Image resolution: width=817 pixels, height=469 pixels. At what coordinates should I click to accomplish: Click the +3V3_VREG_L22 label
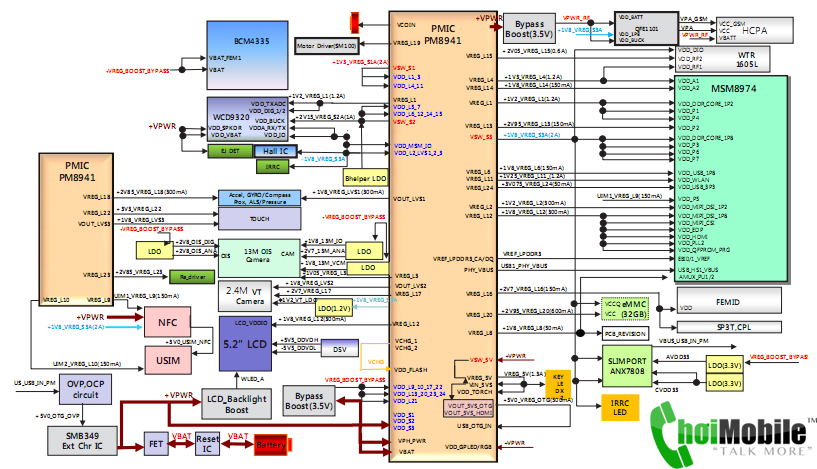point(141,209)
